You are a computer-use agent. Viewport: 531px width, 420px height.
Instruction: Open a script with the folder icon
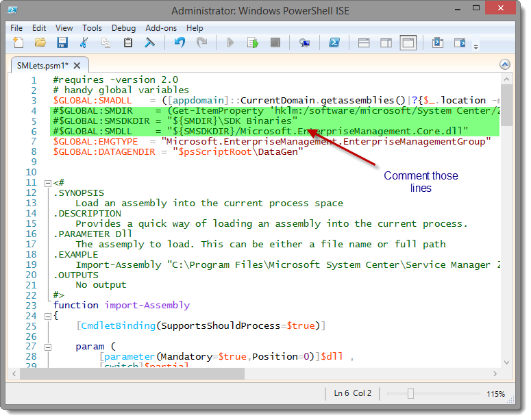point(40,42)
